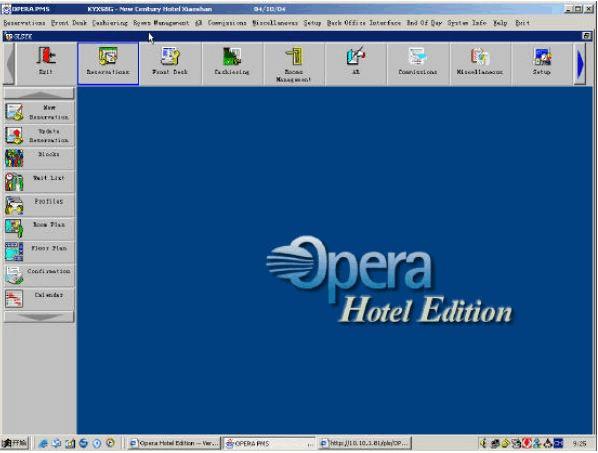Click the sidebar up arrow button
Screen dimensions: 598x453
tap(39, 93)
